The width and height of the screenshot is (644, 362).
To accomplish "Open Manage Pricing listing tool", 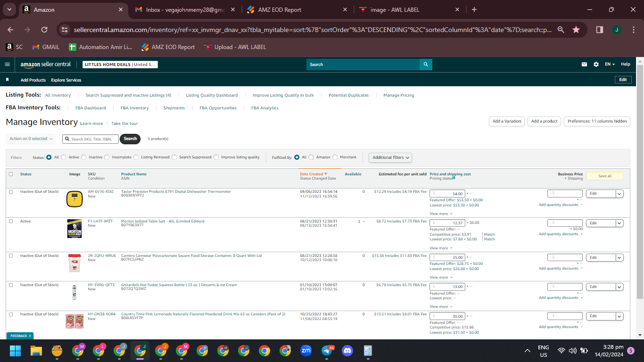I will [x=399, y=95].
